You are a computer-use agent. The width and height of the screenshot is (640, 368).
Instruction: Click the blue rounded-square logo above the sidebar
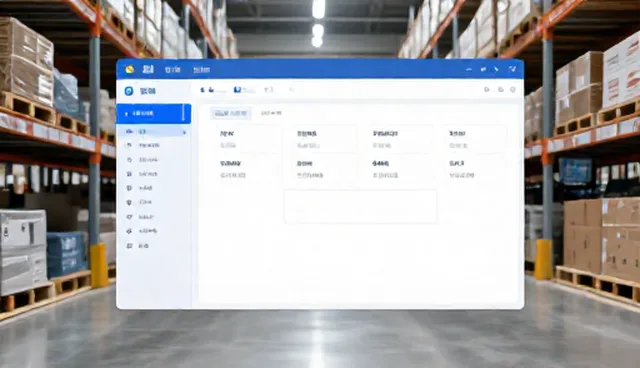pos(129,91)
